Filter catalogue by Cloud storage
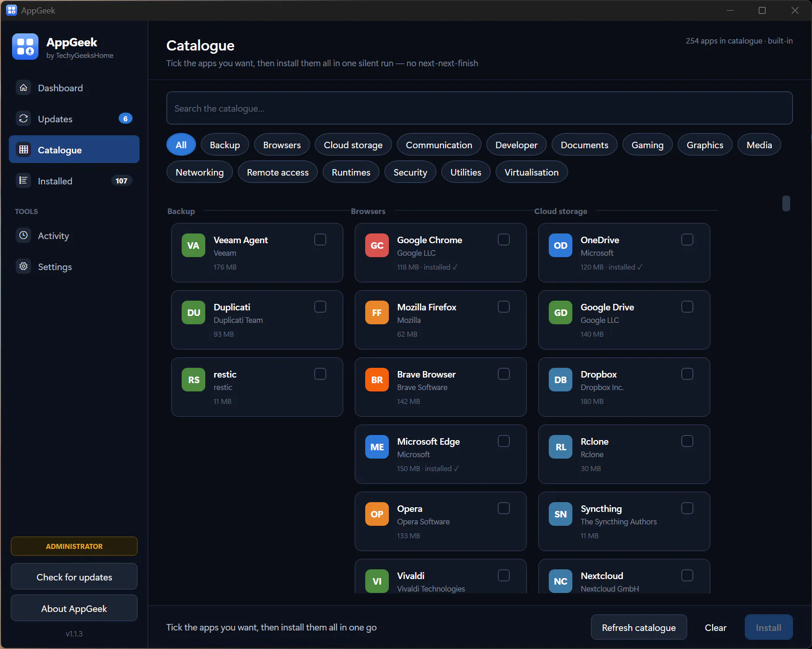Viewport: 812px width, 649px height. [353, 145]
